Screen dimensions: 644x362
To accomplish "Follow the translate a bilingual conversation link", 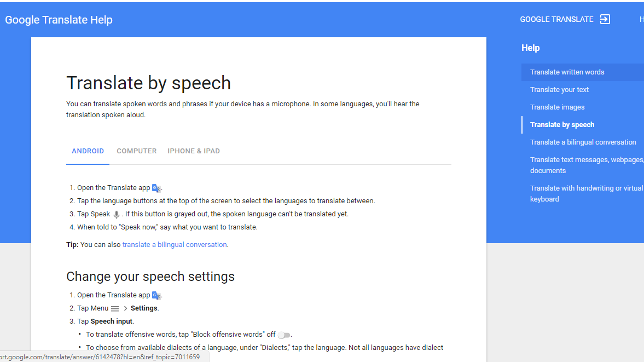I will (x=175, y=244).
